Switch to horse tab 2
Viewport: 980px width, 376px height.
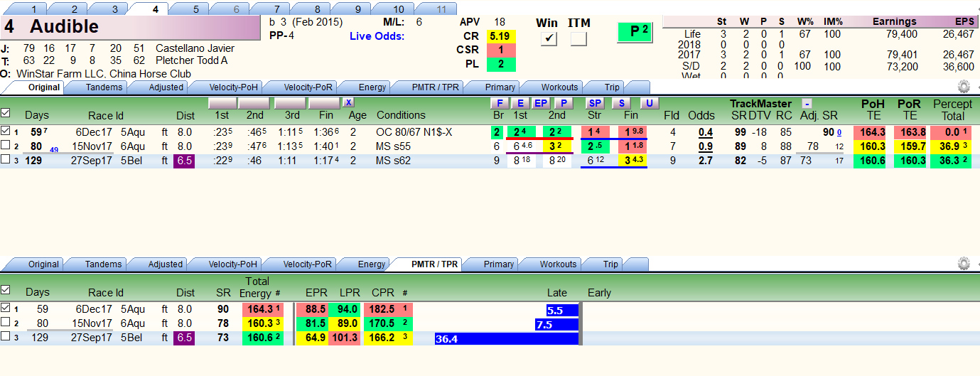coord(74,9)
